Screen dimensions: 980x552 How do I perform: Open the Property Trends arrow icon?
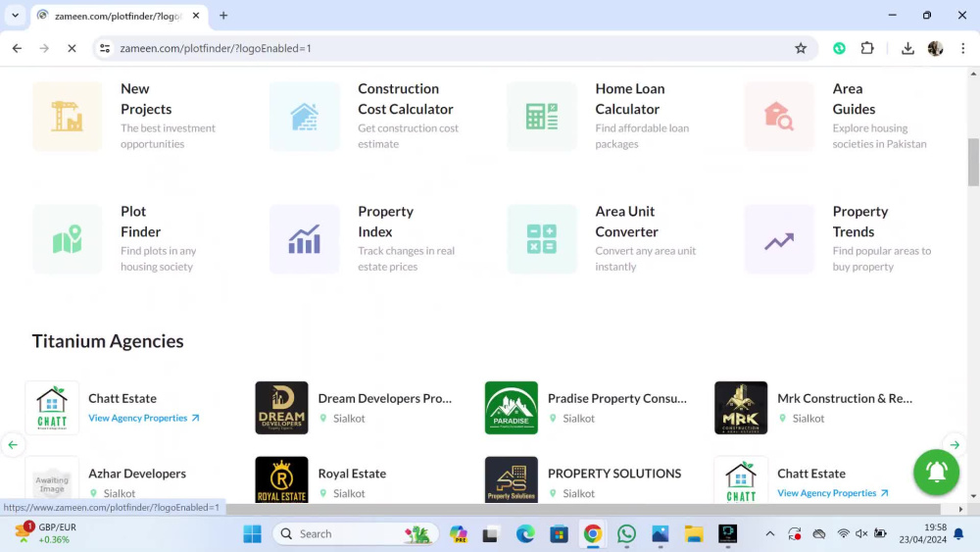(779, 239)
